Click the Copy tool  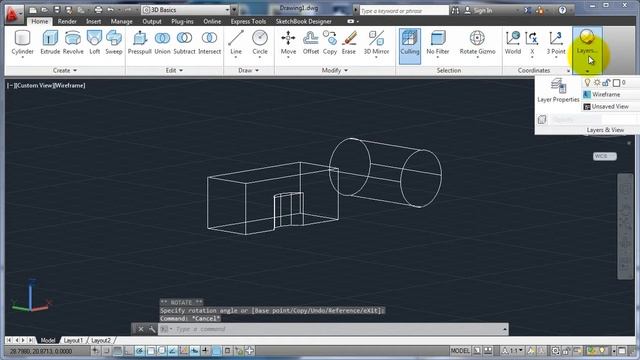330,43
